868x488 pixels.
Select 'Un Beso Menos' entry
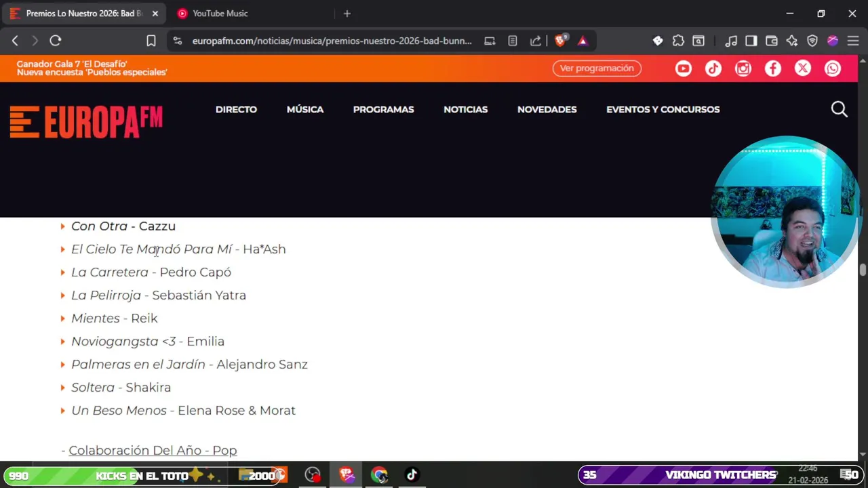coord(183,411)
